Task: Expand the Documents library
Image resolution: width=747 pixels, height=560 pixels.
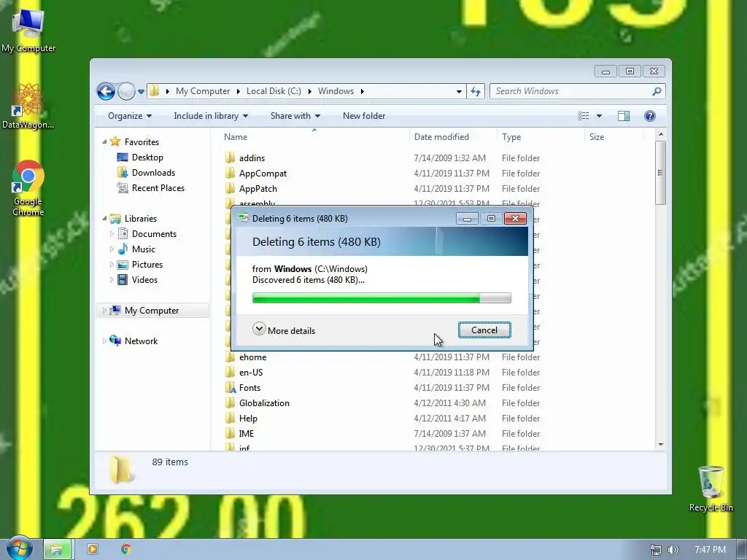Action: click(x=112, y=234)
